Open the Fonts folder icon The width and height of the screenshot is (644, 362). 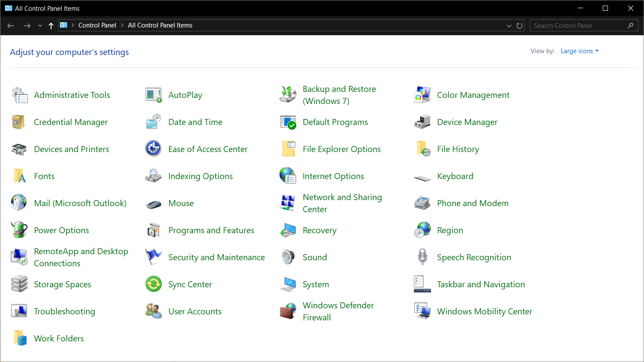(x=19, y=176)
